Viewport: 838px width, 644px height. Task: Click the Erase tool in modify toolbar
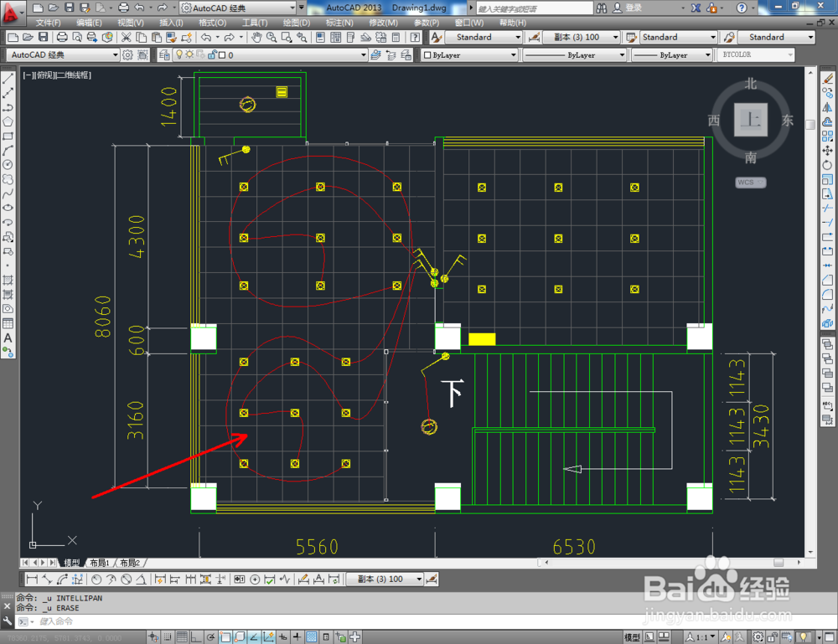click(x=828, y=79)
